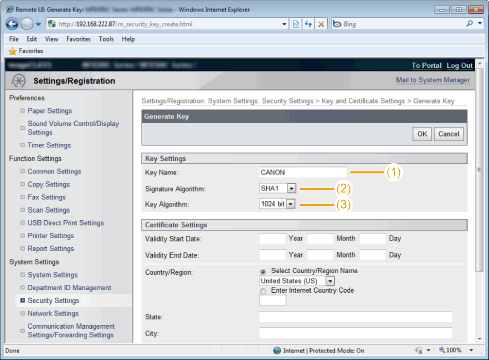Open Communication Management Settings/Forwarding Settings
This screenshot has height=360, width=489.
pyautogui.click(x=71, y=331)
